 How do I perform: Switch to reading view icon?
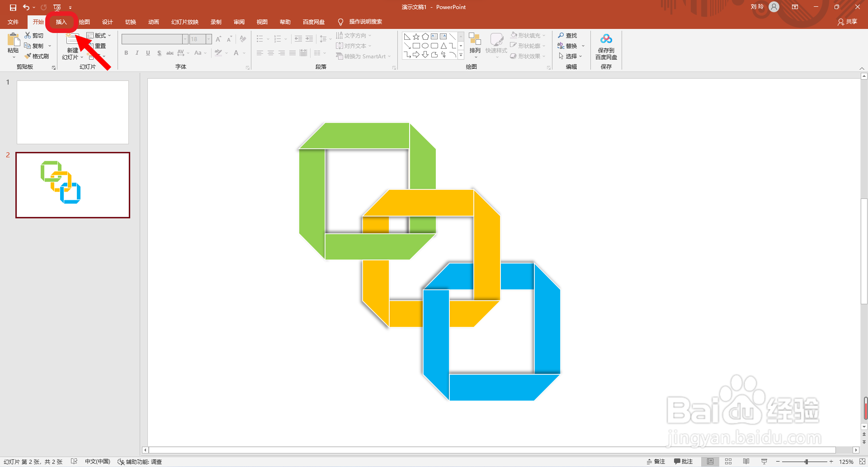(746, 462)
